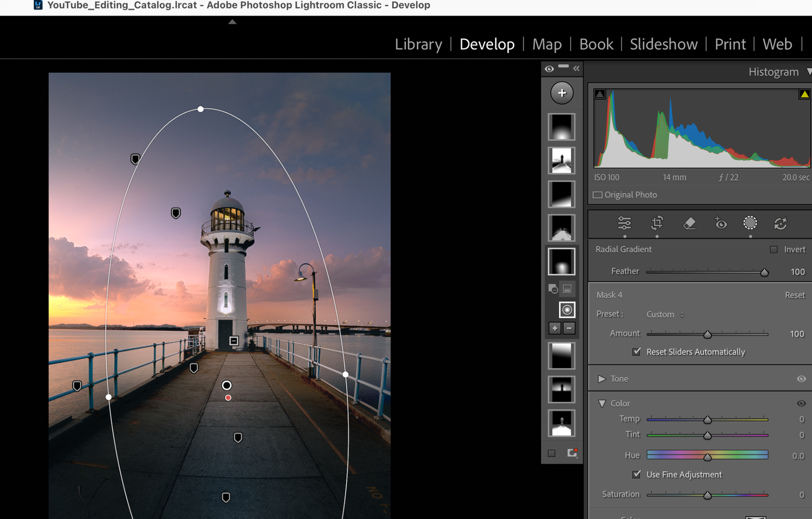Image resolution: width=812 pixels, height=519 pixels.
Task: Click the Feather slider handle
Action: (764, 272)
